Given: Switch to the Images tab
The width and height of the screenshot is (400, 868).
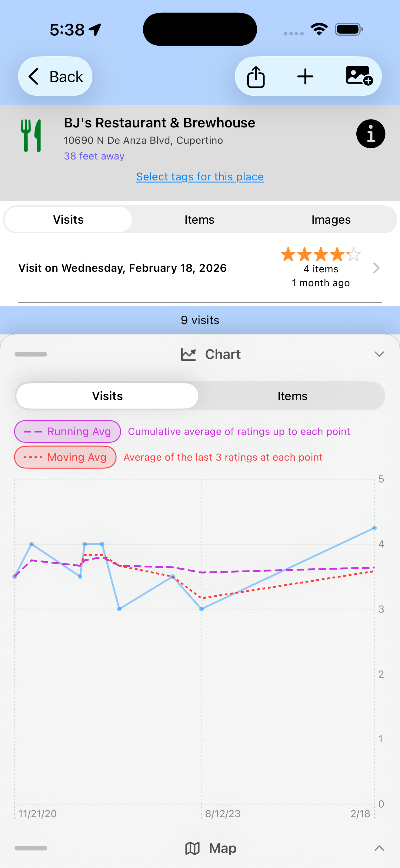Looking at the screenshot, I should pyautogui.click(x=331, y=219).
